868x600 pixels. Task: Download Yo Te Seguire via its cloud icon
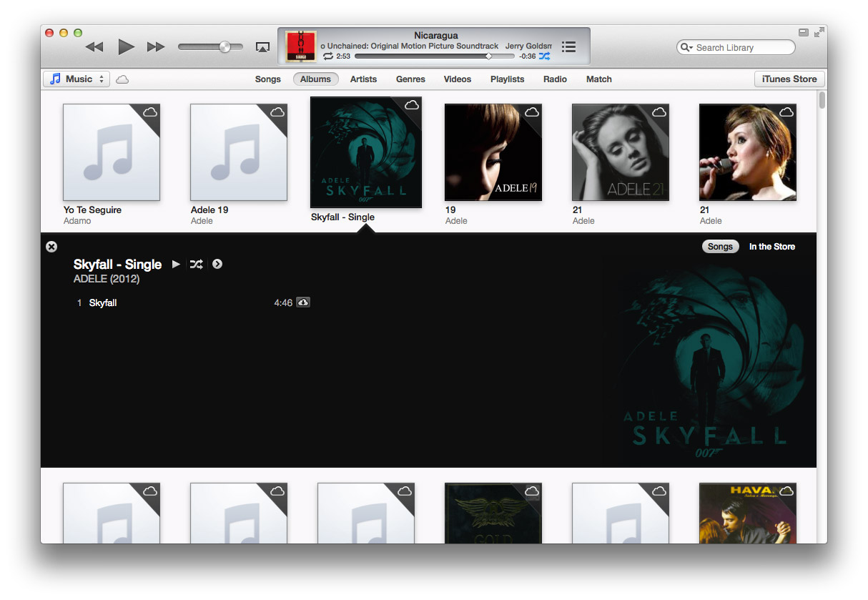pyautogui.click(x=150, y=112)
